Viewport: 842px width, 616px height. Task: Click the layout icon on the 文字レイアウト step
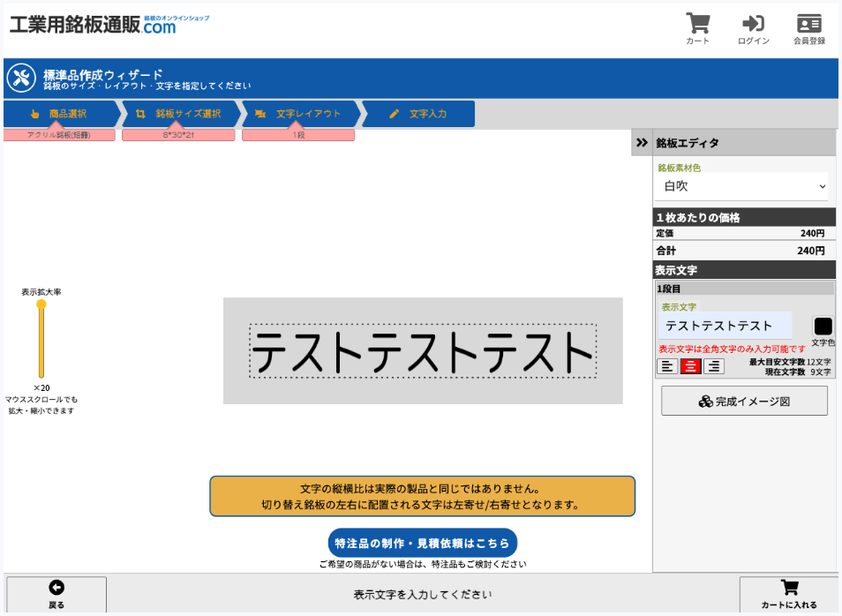coord(259,113)
